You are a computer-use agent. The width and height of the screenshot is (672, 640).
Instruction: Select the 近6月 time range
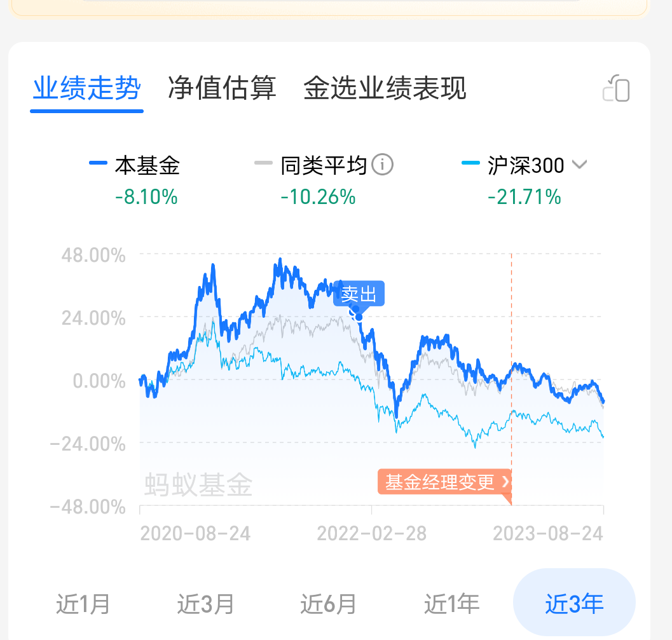pyautogui.click(x=328, y=604)
